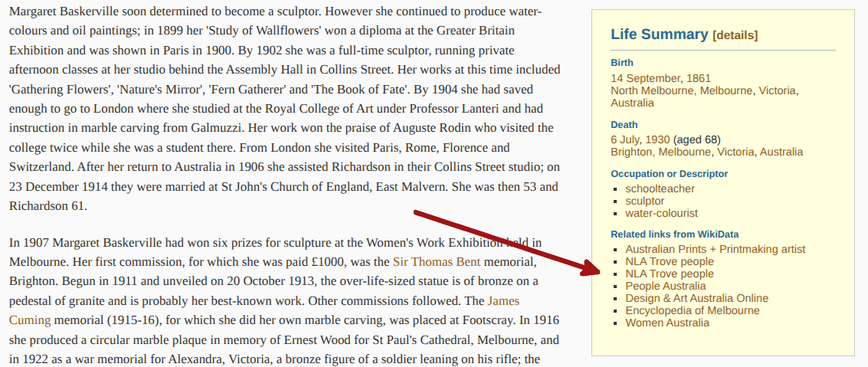Open the Brighton death place link

pyautogui.click(x=631, y=152)
